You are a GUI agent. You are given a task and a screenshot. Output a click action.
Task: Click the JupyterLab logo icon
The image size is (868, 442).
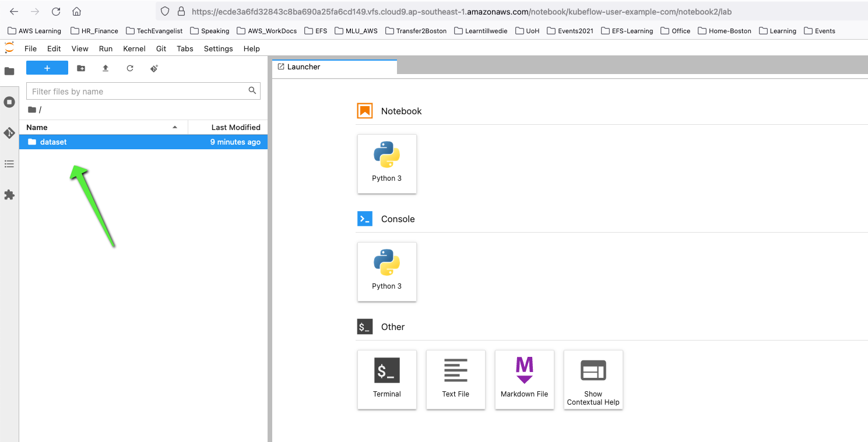click(9, 48)
